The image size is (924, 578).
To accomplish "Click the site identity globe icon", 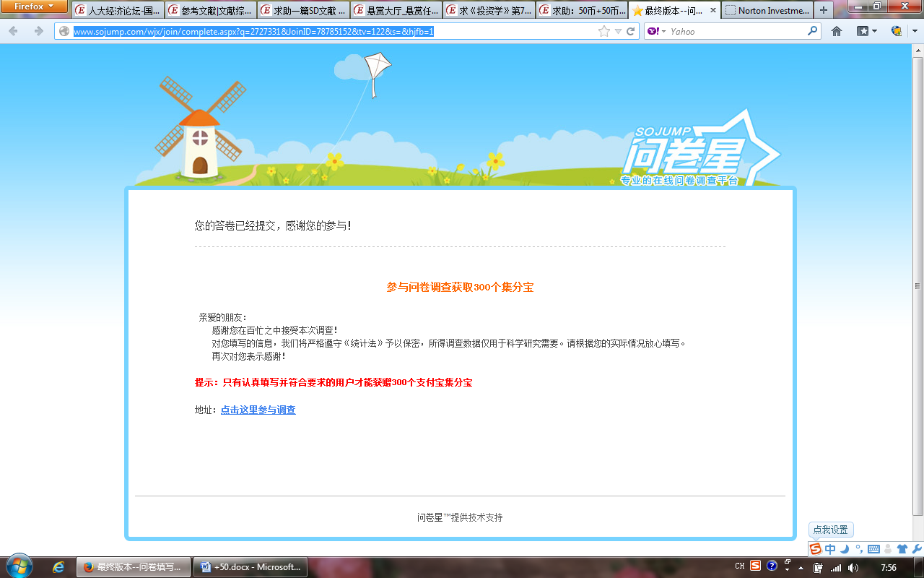I will tap(64, 31).
